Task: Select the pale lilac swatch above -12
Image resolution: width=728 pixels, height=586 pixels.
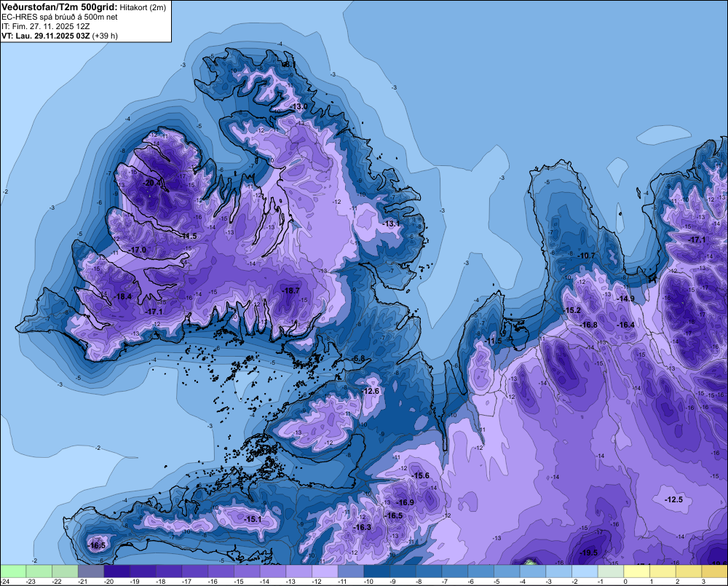Action: click(x=325, y=571)
